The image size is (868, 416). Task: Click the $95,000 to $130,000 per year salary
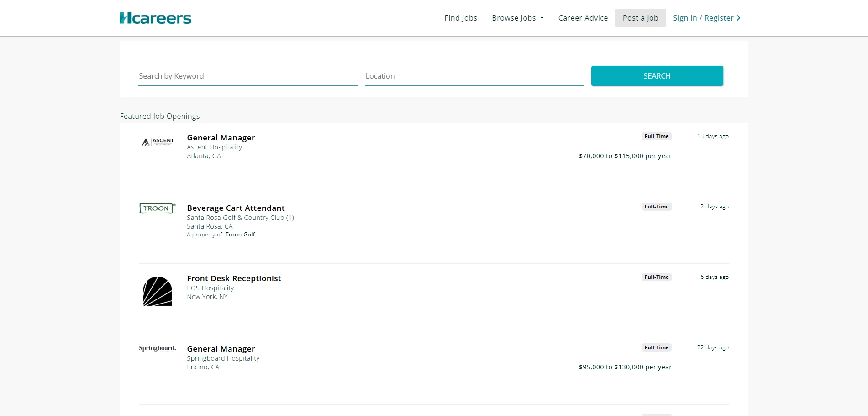(625, 367)
